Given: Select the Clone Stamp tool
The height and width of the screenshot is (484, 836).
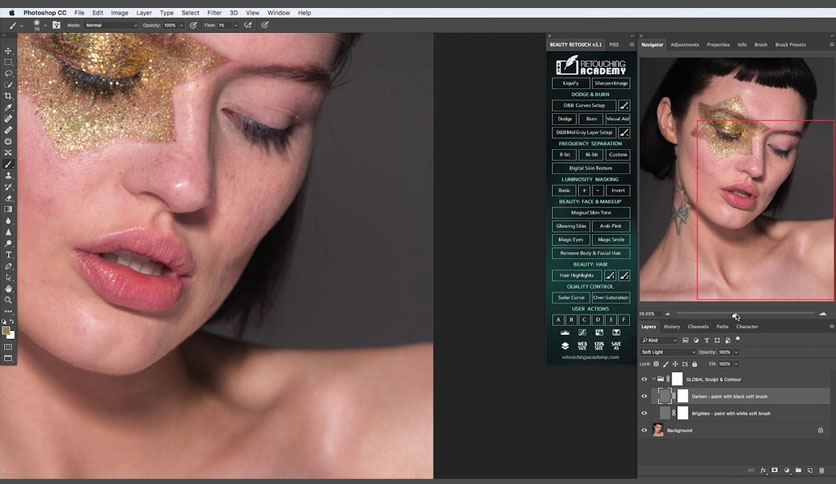Looking at the screenshot, I should point(8,175).
